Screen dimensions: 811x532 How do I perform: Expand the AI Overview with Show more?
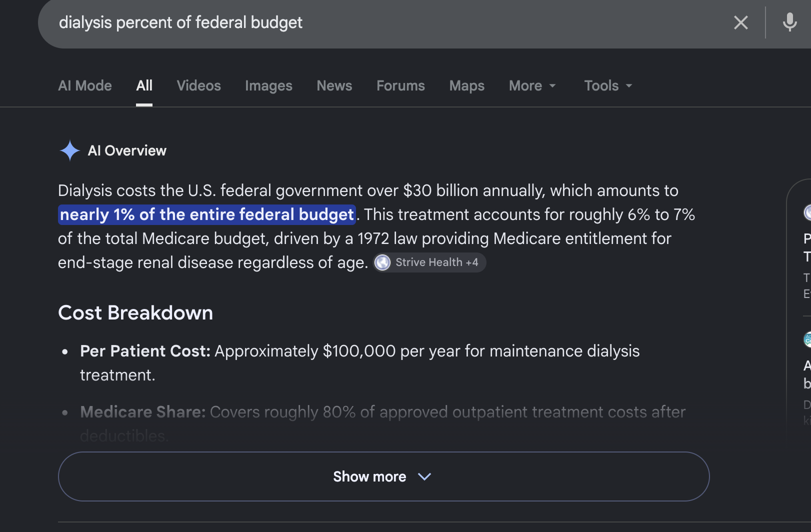(383, 476)
